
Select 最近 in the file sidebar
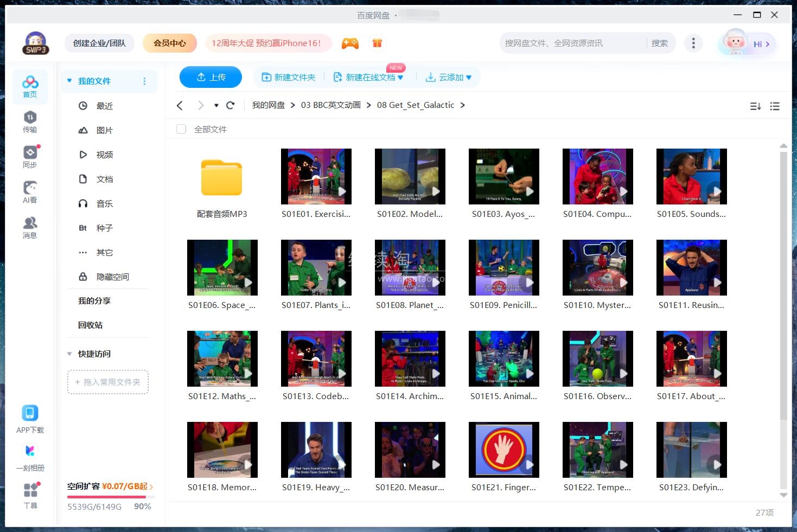click(105, 106)
